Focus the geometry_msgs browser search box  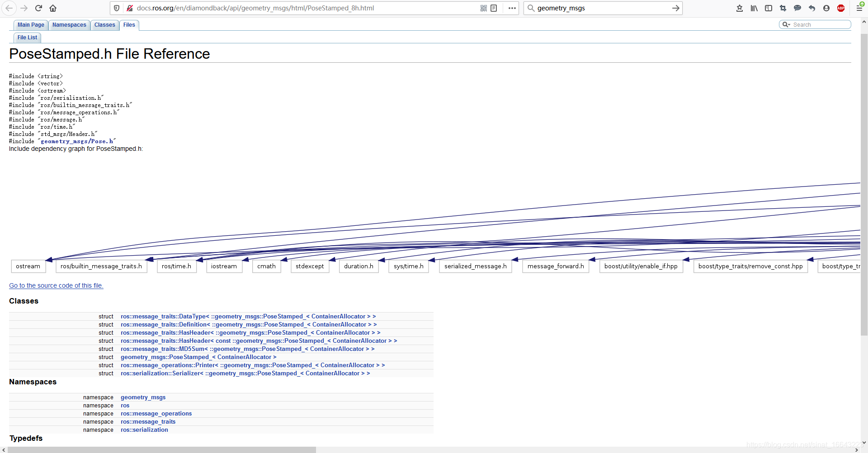[603, 8]
